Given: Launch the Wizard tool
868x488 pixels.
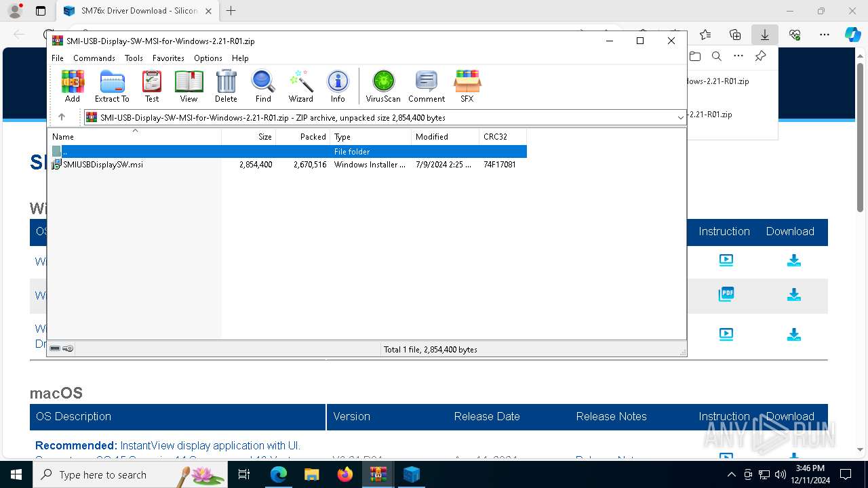Looking at the screenshot, I should point(300,86).
